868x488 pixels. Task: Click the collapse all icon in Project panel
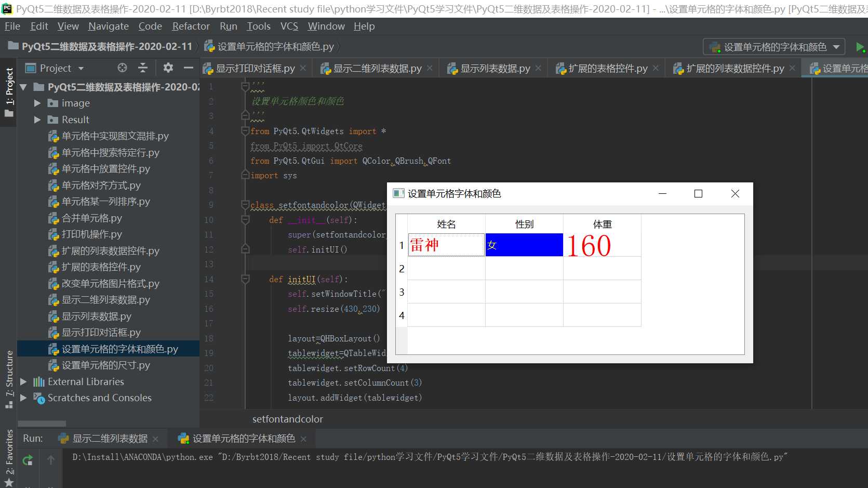tap(143, 68)
